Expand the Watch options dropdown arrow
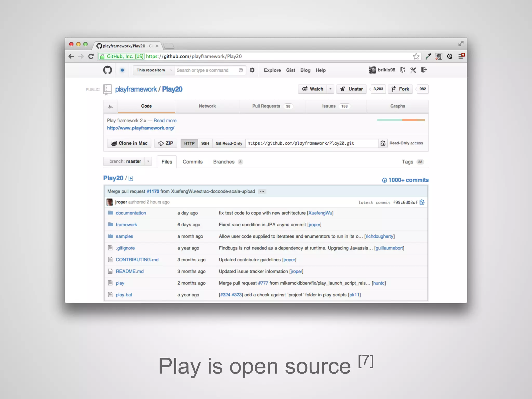 [x=330, y=89]
